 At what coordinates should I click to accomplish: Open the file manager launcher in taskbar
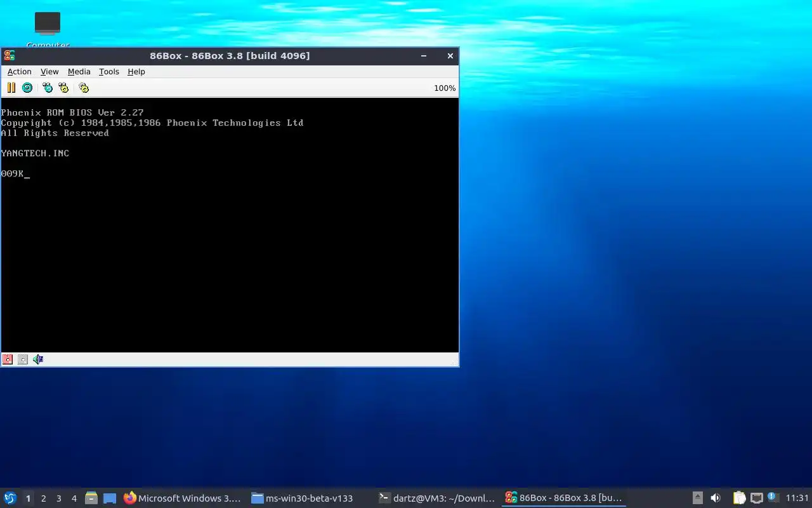point(91,498)
